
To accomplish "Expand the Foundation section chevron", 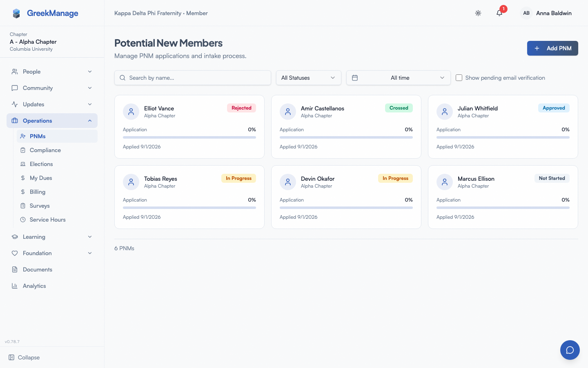I will point(90,253).
